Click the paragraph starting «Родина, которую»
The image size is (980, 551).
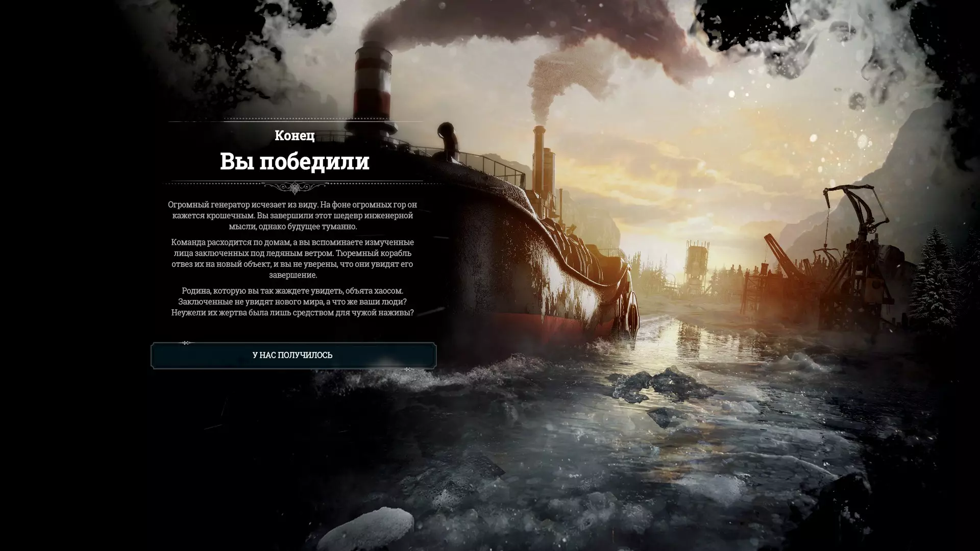pyautogui.click(x=292, y=301)
